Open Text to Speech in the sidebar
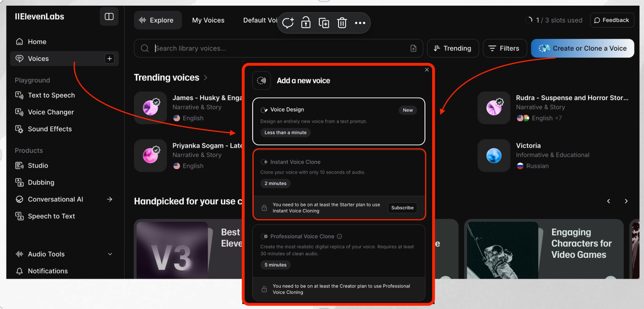The height and width of the screenshot is (309, 644). [51, 95]
